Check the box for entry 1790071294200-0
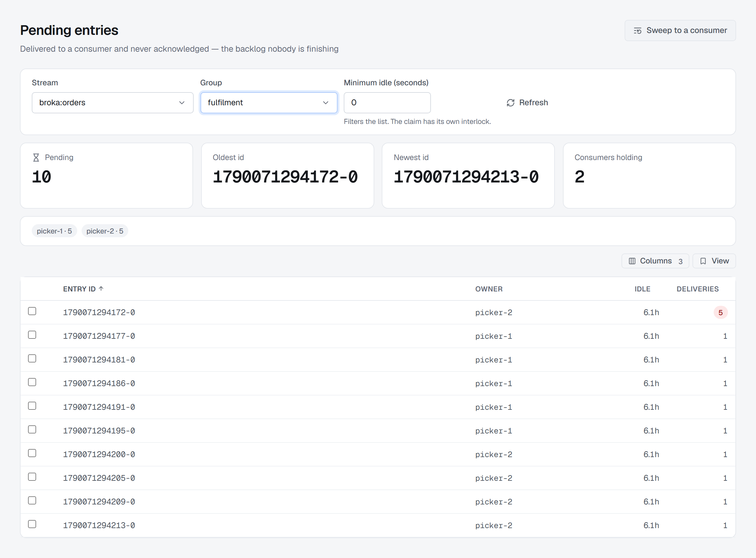Viewport: 756px width, 558px height. click(32, 453)
